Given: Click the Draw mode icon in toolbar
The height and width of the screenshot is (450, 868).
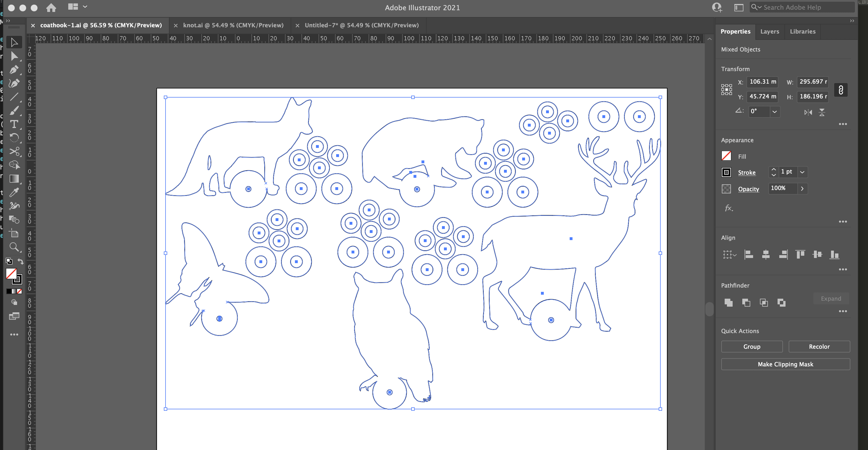Looking at the screenshot, I should (x=14, y=302).
